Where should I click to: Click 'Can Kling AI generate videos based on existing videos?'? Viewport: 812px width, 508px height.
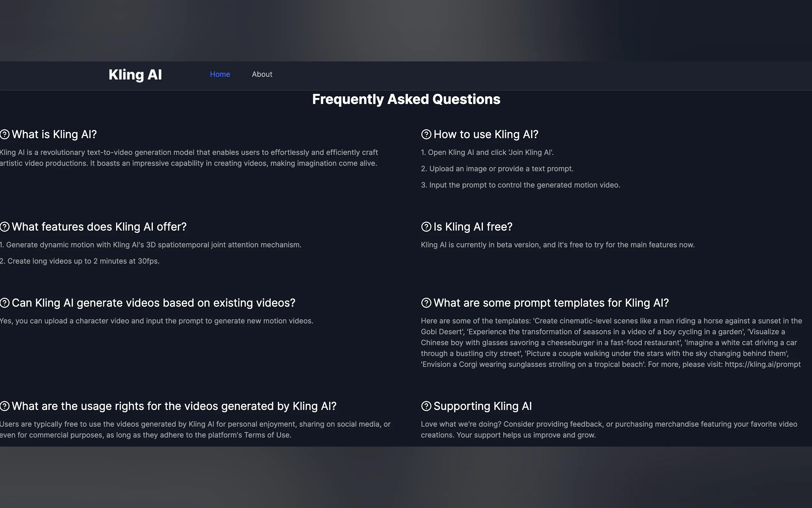[x=153, y=303]
